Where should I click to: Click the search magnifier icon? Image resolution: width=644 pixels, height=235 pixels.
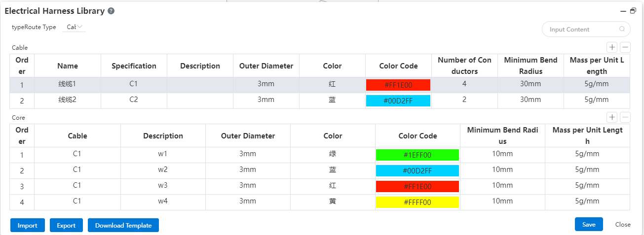pos(622,29)
